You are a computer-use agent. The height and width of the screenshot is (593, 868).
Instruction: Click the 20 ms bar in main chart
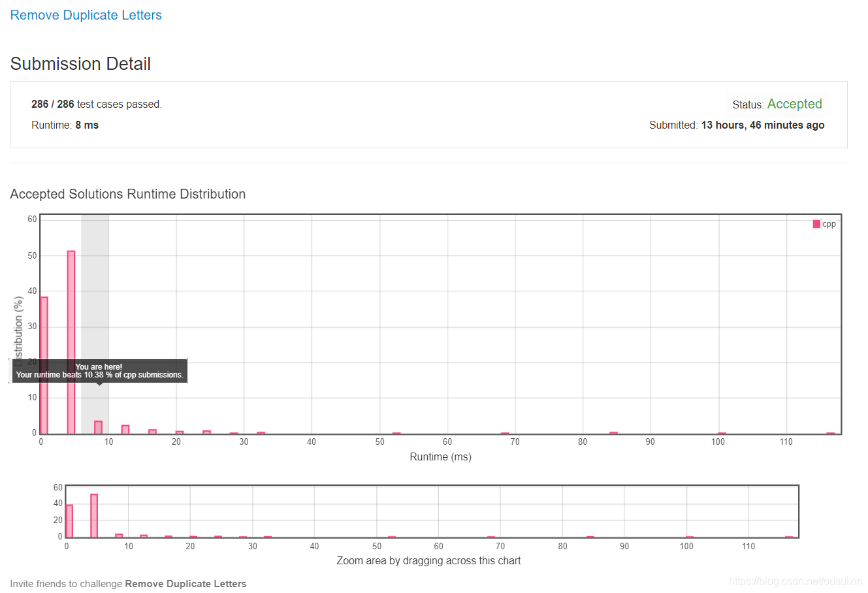click(180, 432)
